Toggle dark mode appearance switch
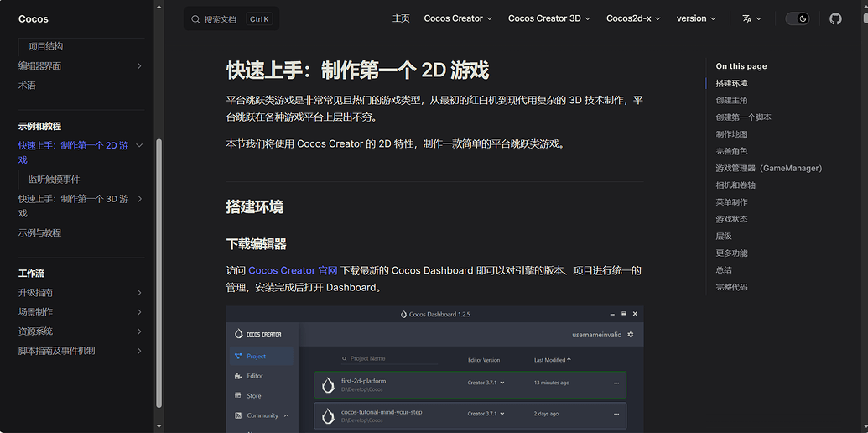This screenshot has height=433, width=868. point(798,18)
